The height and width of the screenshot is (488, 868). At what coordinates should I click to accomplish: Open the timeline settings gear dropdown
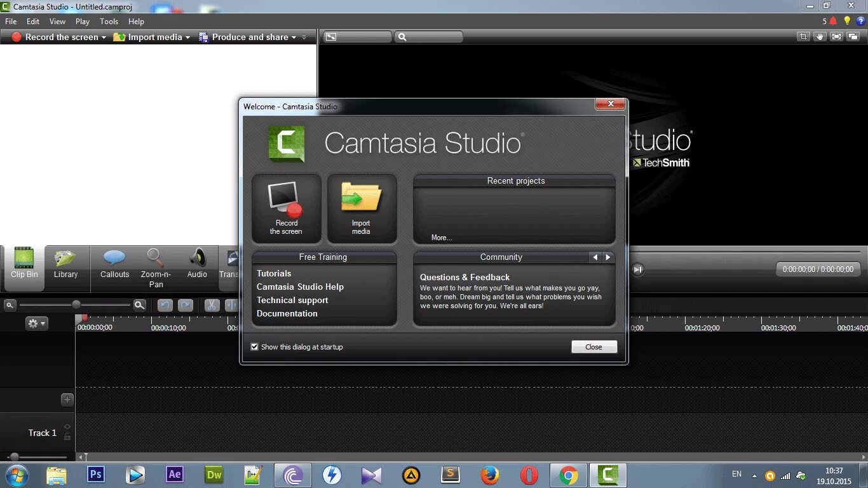click(36, 323)
